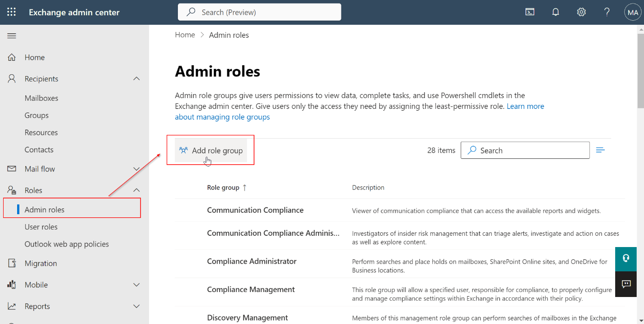This screenshot has width=644, height=324.
Task: Open the support headset icon
Action: (626, 259)
